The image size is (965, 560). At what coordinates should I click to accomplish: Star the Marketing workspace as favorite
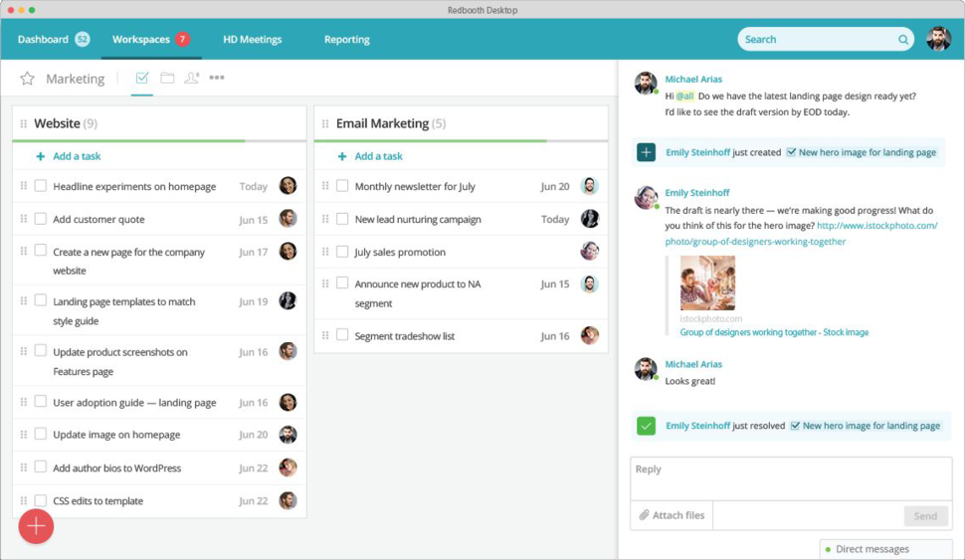pos(27,79)
